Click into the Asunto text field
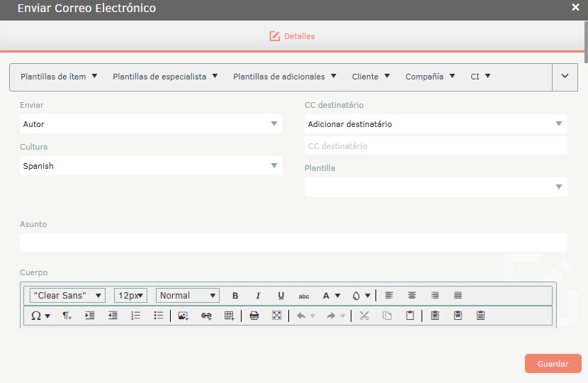Viewport: 588px width, 383px height. (293, 243)
